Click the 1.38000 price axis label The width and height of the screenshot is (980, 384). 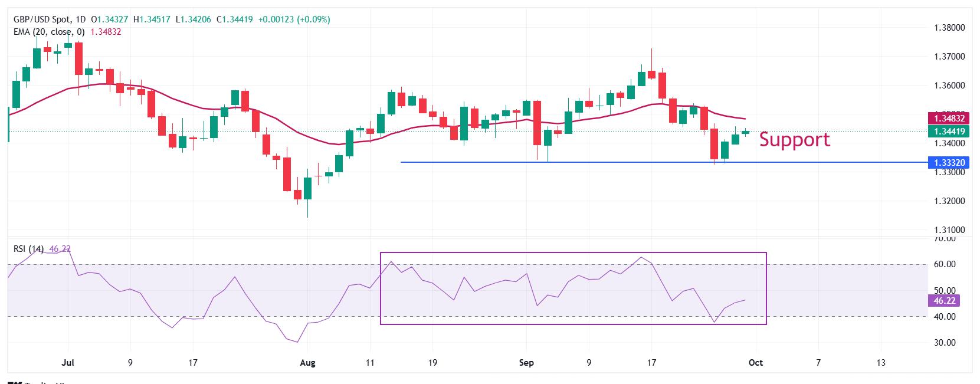coord(950,28)
